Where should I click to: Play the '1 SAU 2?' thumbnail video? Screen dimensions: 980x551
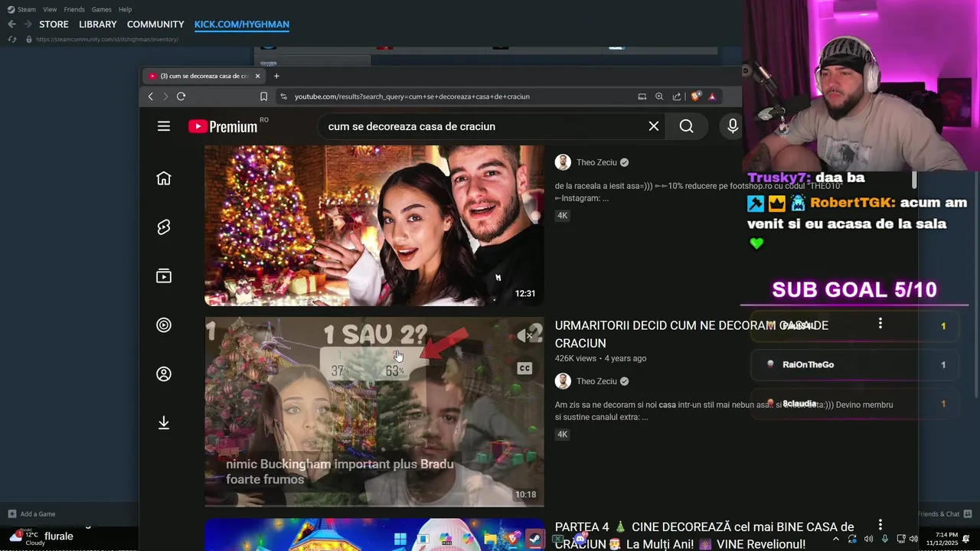tap(374, 412)
